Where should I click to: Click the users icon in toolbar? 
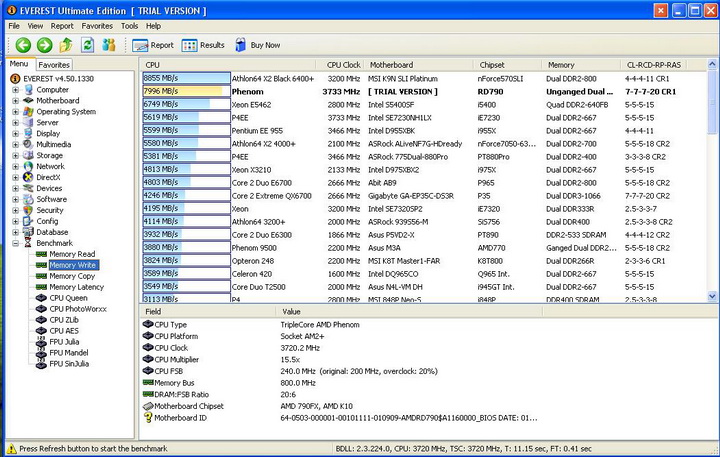(109, 45)
